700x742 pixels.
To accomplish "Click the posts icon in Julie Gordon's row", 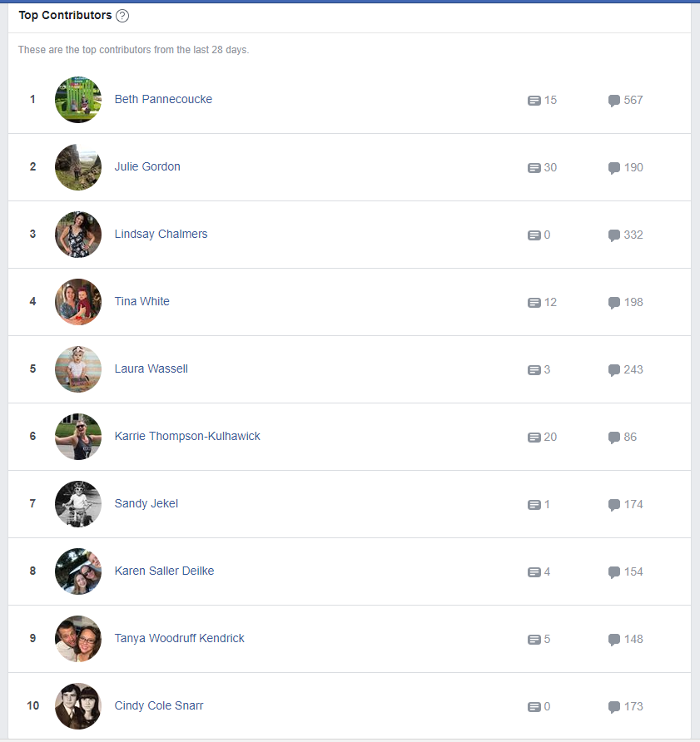I will click(x=534, y=168).
